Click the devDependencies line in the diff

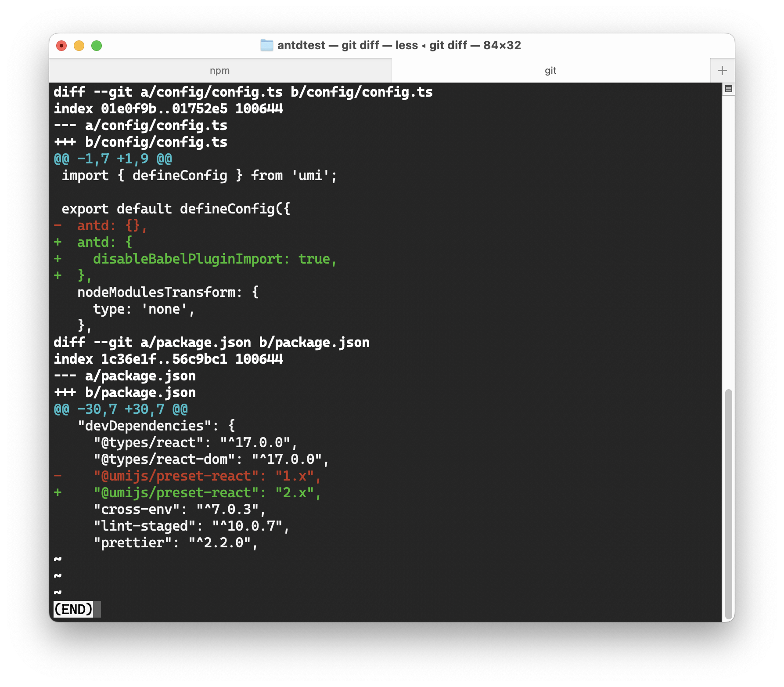pyautogui.click(x=156, y=426)
